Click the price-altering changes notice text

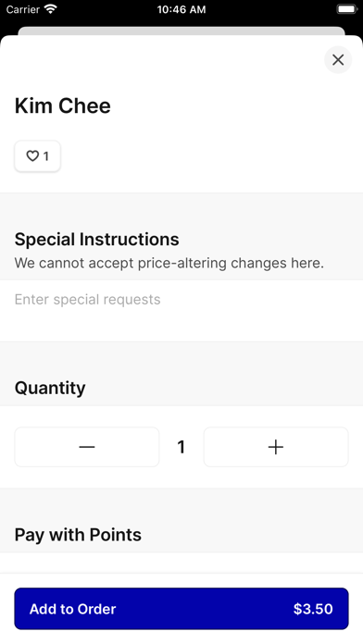pyautogui.click(x=169, y=263)
